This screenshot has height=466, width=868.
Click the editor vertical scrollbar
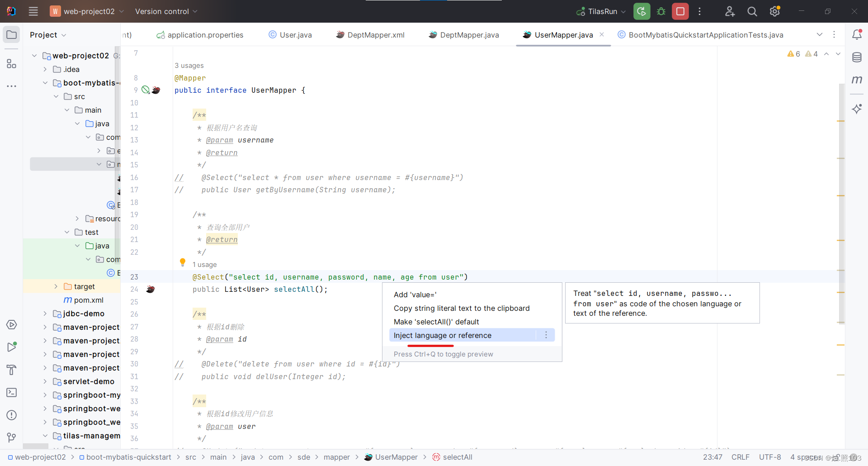pos(841,204)
